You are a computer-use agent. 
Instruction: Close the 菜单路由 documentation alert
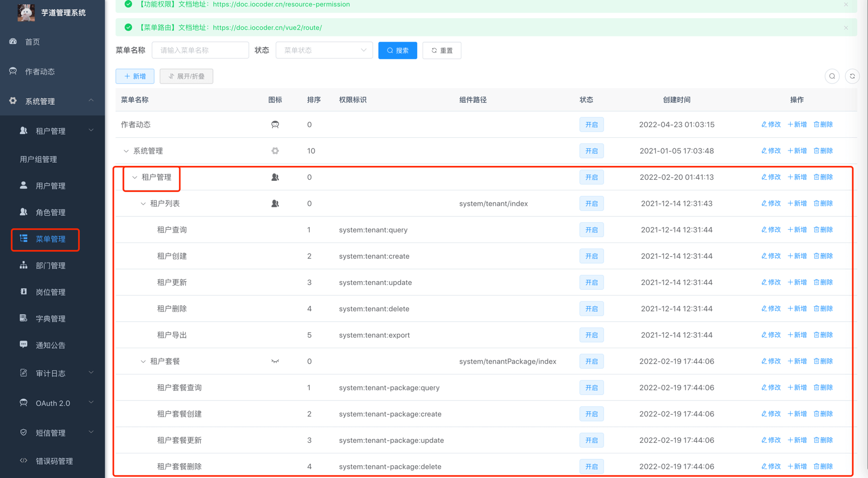846,28
